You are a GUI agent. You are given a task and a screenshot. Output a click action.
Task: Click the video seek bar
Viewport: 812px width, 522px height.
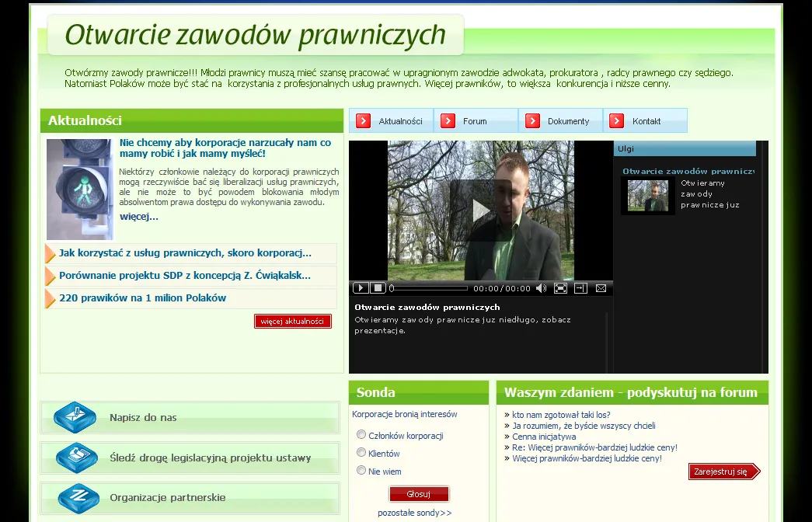click(x=429, y=288)
